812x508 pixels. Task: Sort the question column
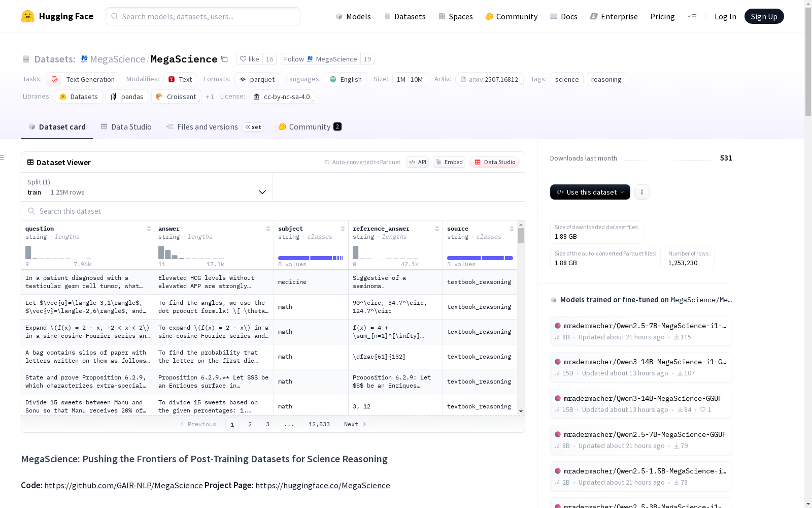[149, 229]
